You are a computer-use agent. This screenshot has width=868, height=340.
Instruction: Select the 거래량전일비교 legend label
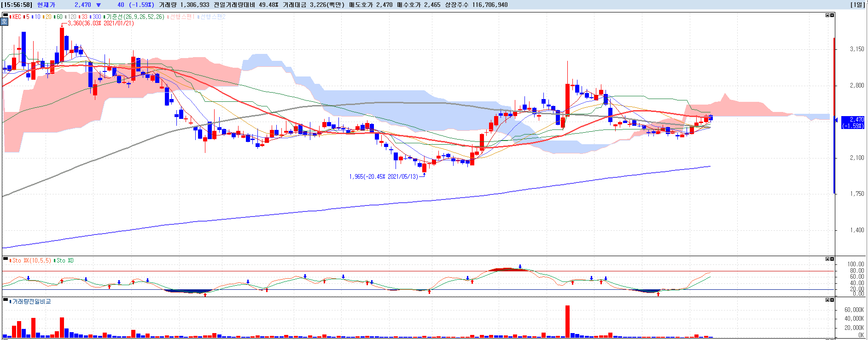[30, 301]
